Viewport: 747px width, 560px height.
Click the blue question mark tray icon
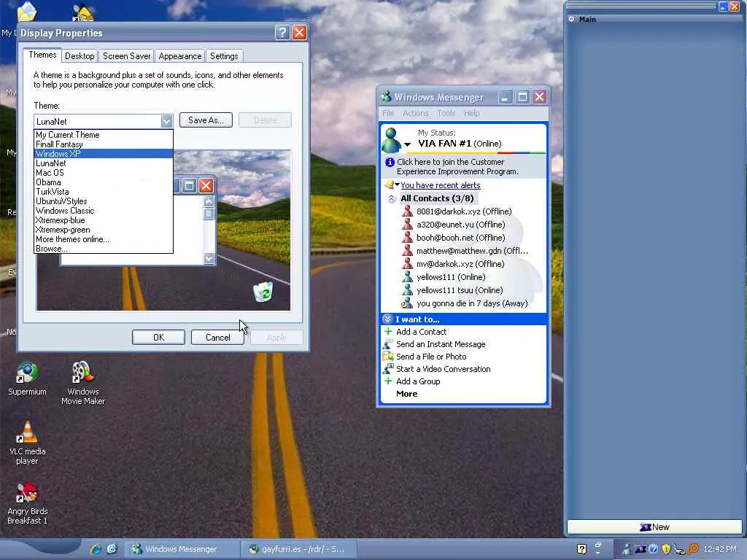[653, 549]
